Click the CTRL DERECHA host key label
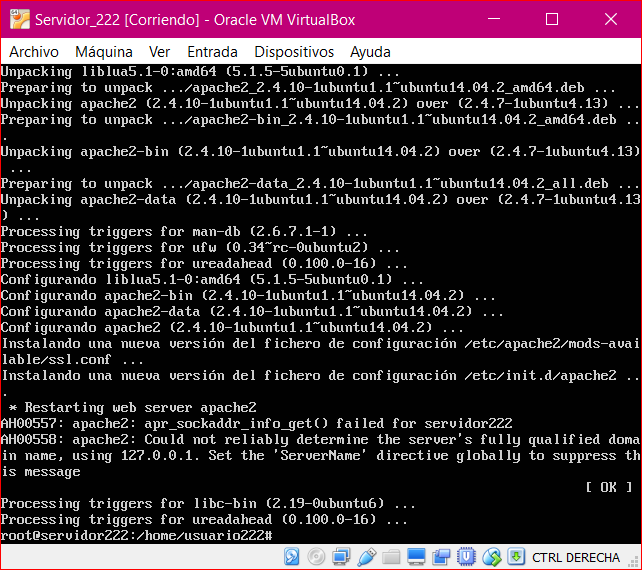 [576, 558]
